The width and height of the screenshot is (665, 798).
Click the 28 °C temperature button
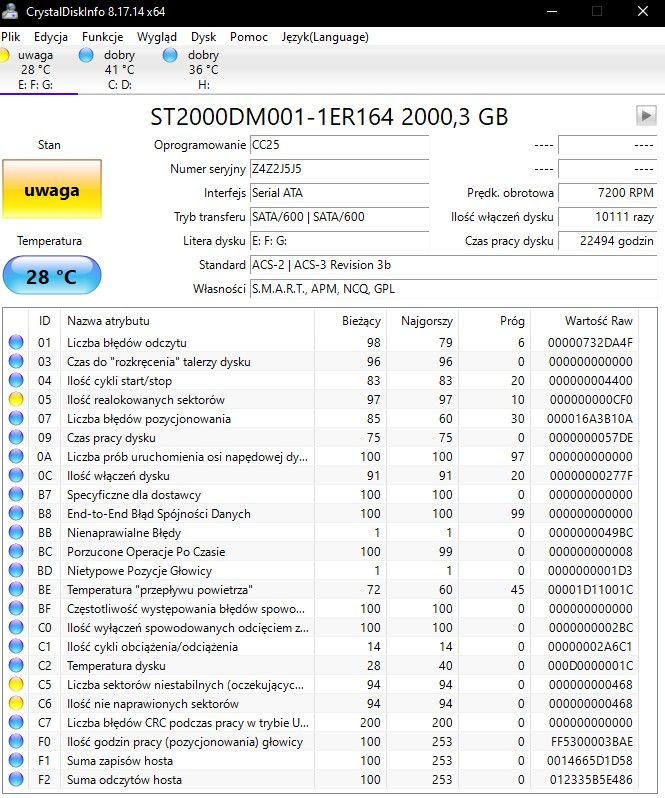(52, 275)
